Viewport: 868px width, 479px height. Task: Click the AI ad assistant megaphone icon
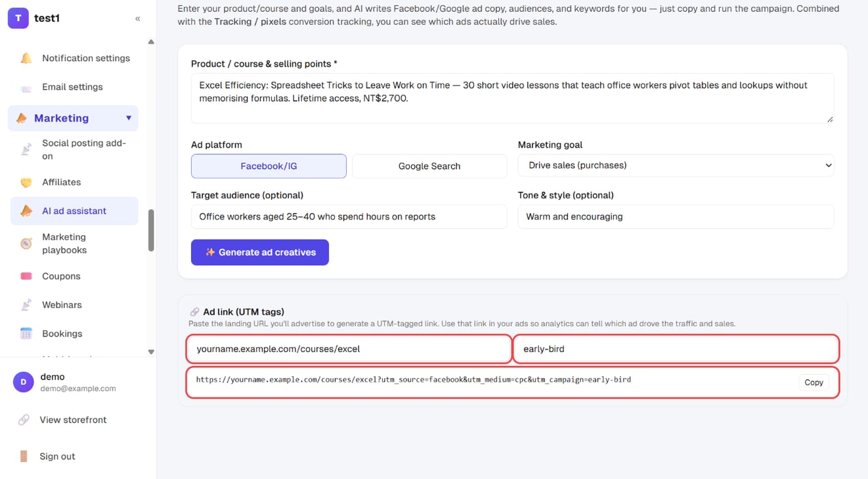coord(26,211)
